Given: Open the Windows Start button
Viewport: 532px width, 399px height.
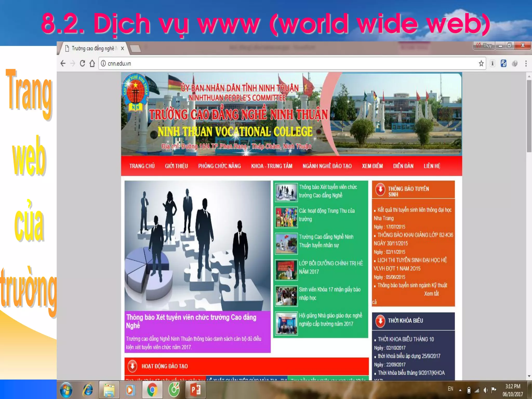Looking at the screenshot, I should tap(66, 390).
